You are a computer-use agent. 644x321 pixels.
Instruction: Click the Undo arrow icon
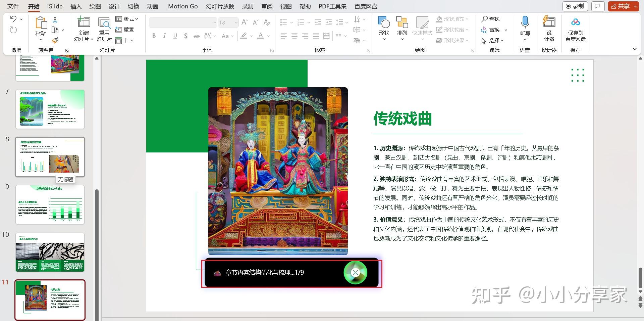click(13, 19)
